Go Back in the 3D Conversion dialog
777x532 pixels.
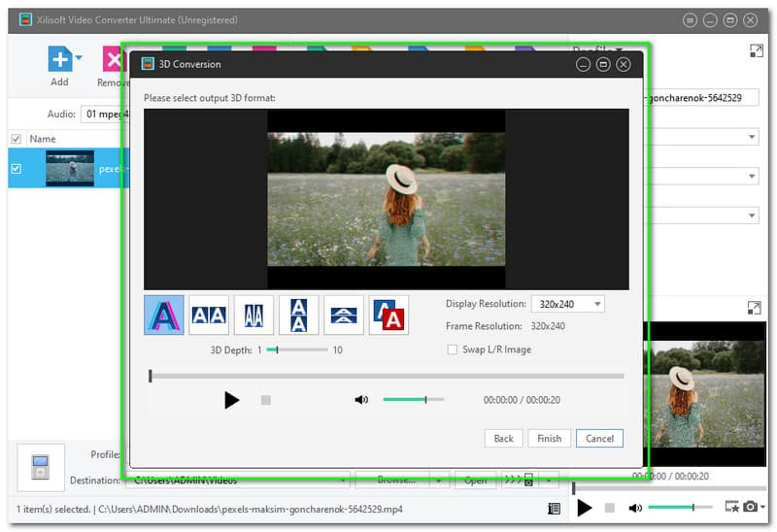tap(503, 438)
